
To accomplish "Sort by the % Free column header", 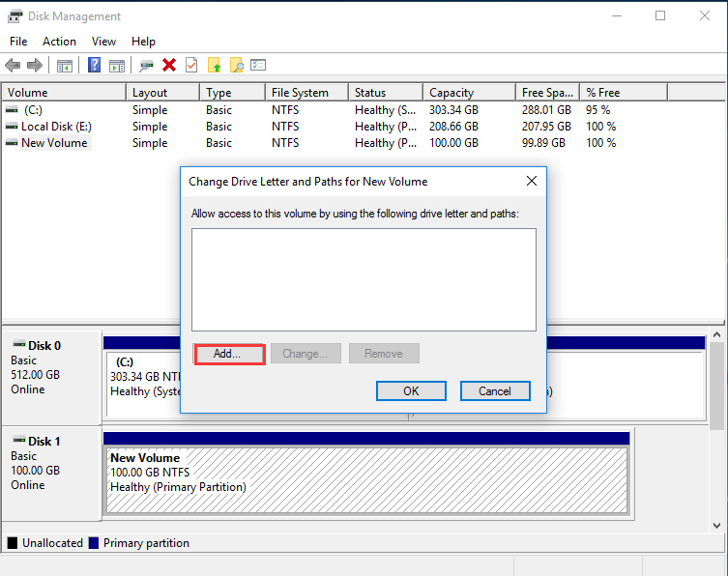I will tap(624, 93).
